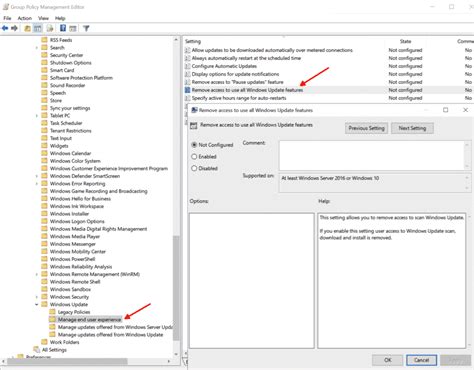This screenshot has width=474, height=370.
Task: Select the 'Windows Hello for Business' tree folder
Action: tap(80, 199)
